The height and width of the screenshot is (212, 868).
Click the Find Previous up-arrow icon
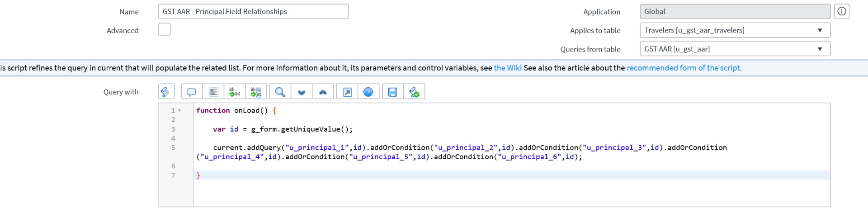tap(323, 92)
